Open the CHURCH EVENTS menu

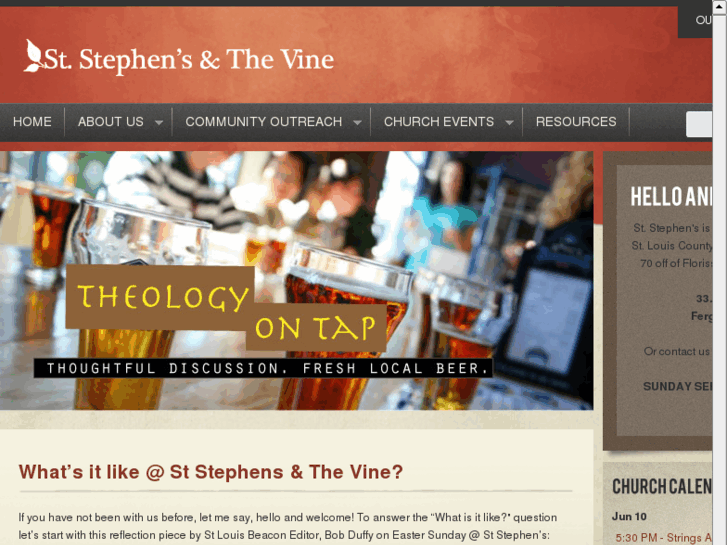[439, 122]
